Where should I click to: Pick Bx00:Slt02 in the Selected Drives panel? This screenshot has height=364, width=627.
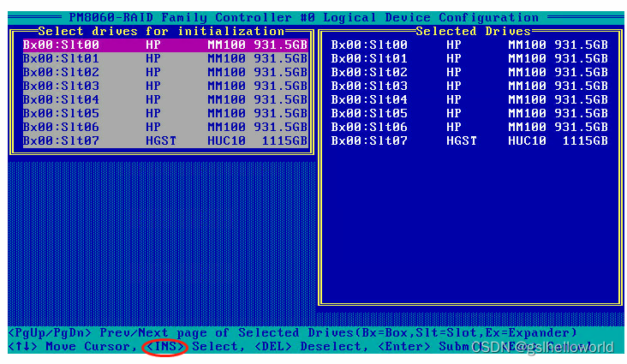[469, 72]
